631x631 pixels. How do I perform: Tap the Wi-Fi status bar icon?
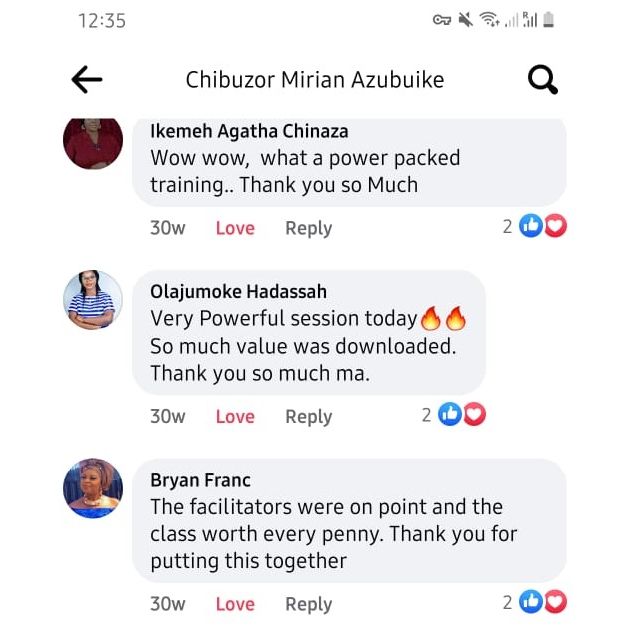click(489, 19)
